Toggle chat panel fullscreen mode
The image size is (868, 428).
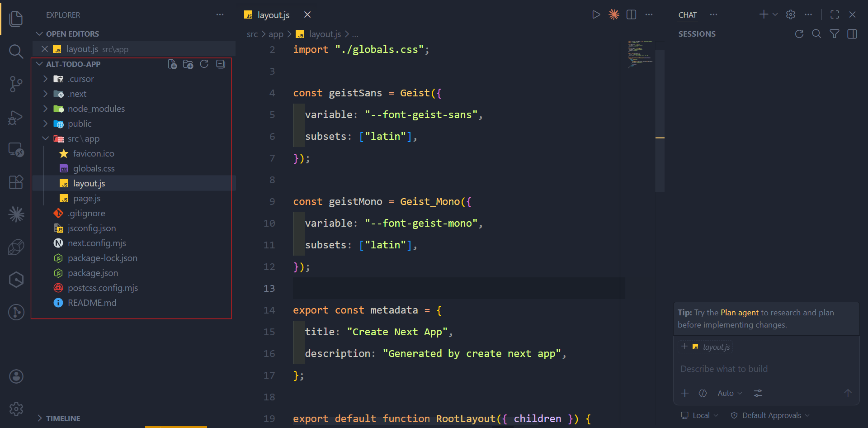pyautogui.click(x=835, y=14)
